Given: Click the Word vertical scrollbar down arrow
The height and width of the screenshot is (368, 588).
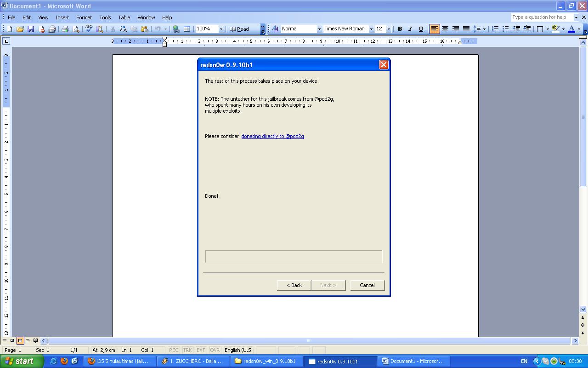Looking at the screenshot, I should [583, 310].
